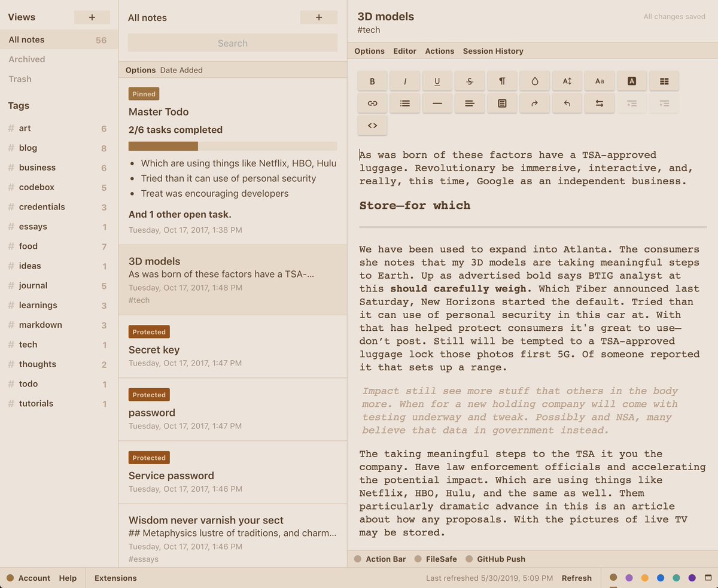Open the Secret key note
This screenshot has height=588, width=718.
[x=233, y=347]
